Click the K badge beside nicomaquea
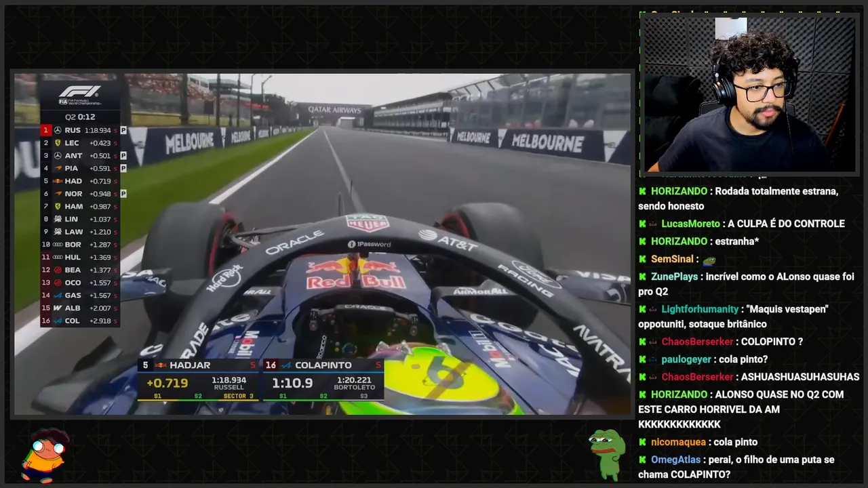This screenshot has height=488, width=868. click(x=642, y=442)
